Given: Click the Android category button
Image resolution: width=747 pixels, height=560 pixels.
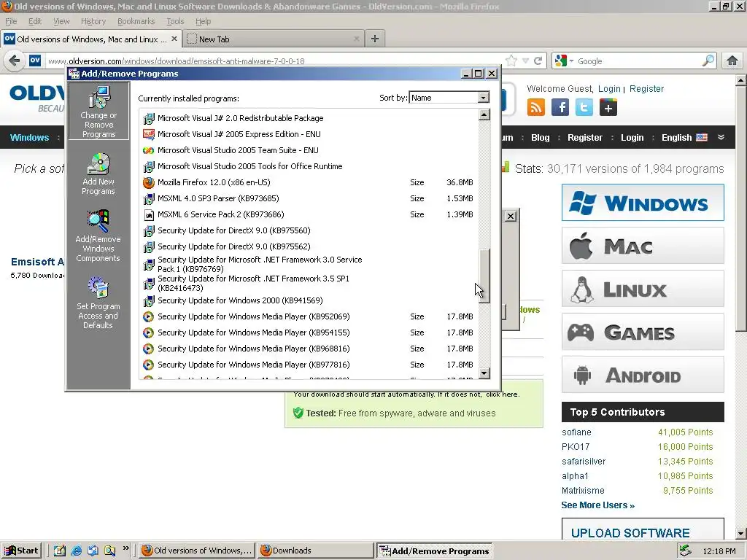Looking at the screenshot, I should [643, 375].
